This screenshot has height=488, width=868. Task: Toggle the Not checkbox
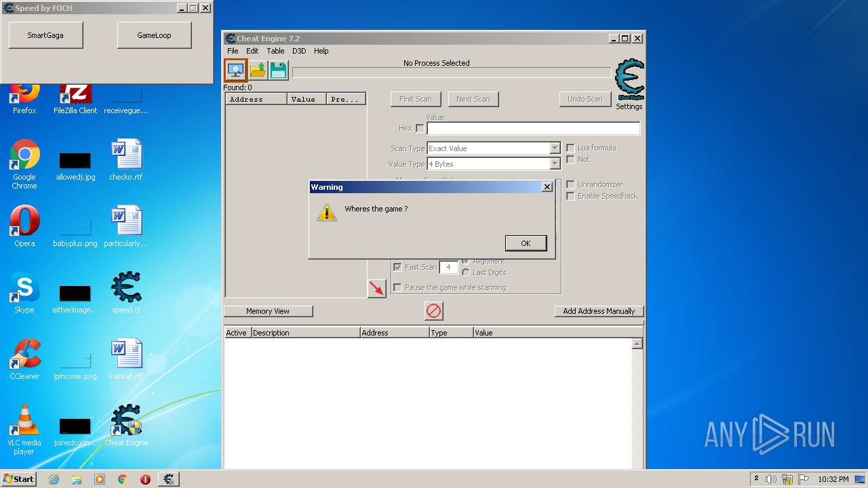[x=570, y=159]
